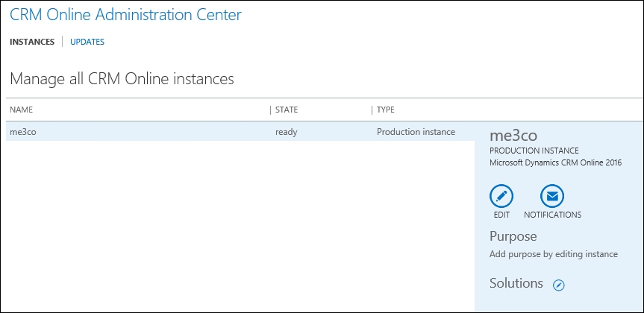Image resolution: width=644 pixels, height=313 pixels.
Task: Click the Production instance type cell
Action: [x=416, y=132]
